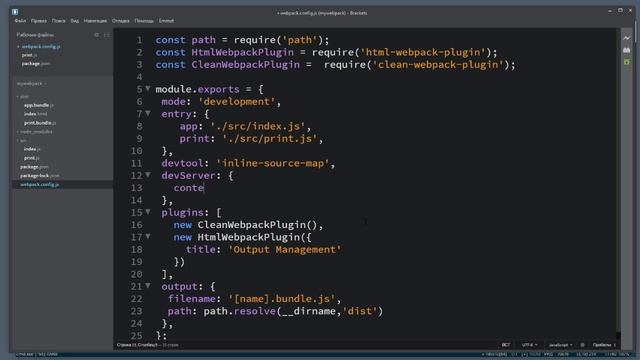
Task: Open print.bundle.js in dist folder
Action: (40, 123)
